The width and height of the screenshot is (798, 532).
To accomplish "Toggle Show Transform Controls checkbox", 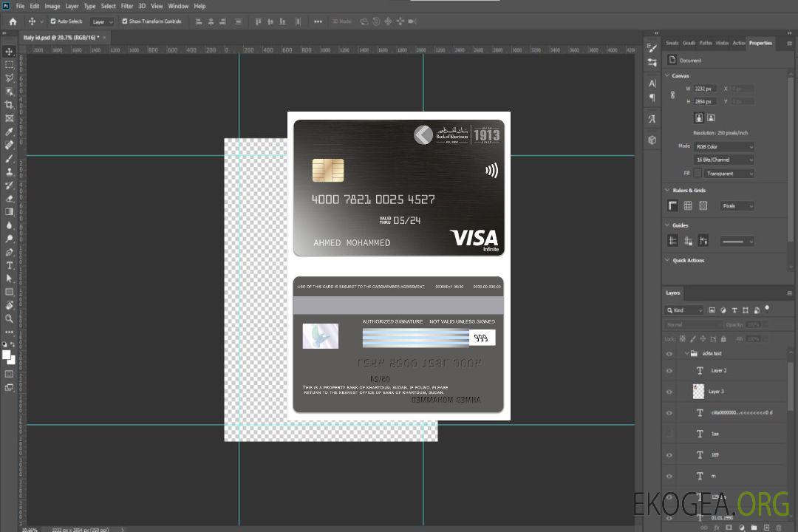I will (x=125, y=21).
